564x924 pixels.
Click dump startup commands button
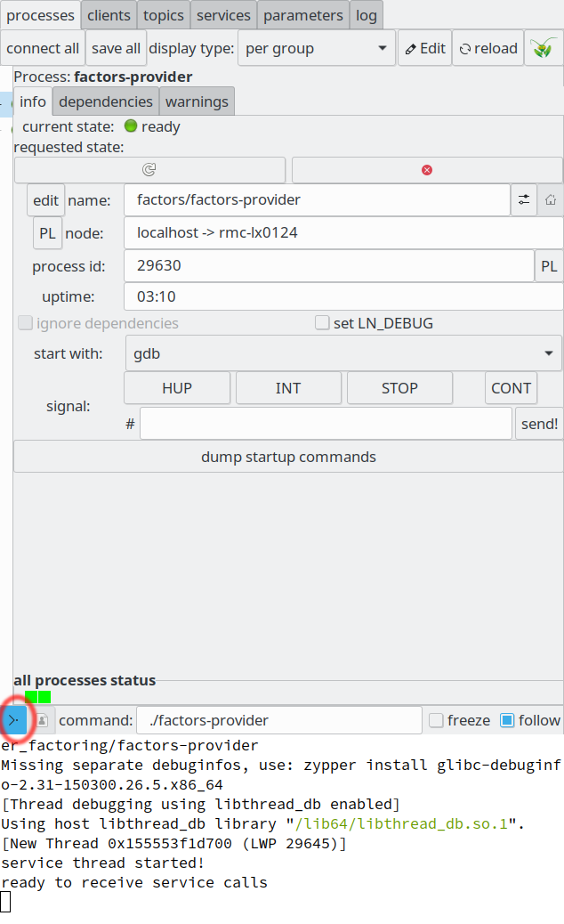click(x=288, y=457)
